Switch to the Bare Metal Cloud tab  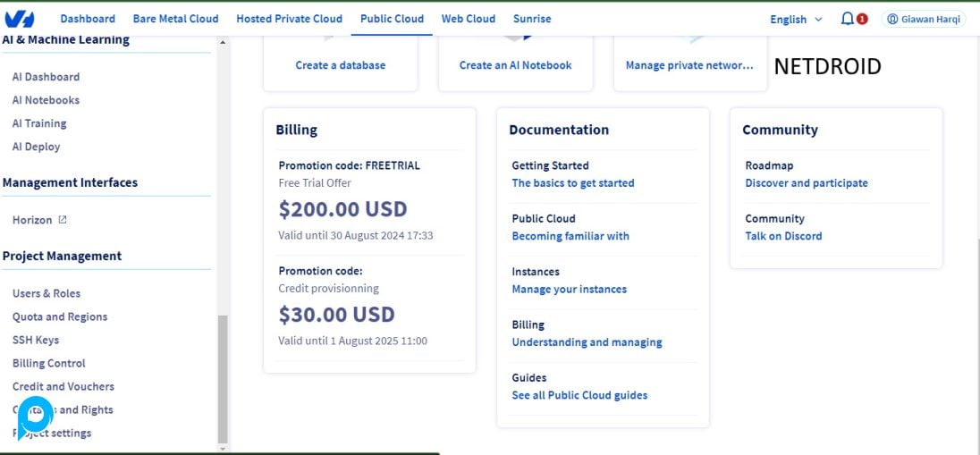pyautogui.click(x=175, y=19)
